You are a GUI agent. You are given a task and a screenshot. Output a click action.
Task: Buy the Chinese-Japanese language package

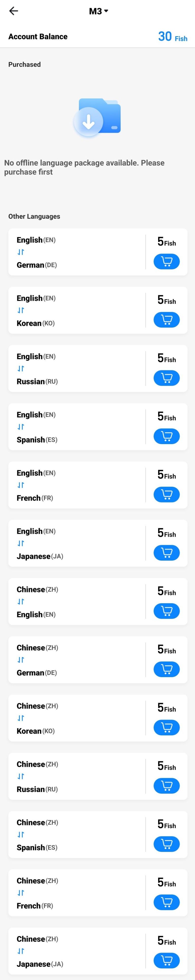[x=167, y=960]
